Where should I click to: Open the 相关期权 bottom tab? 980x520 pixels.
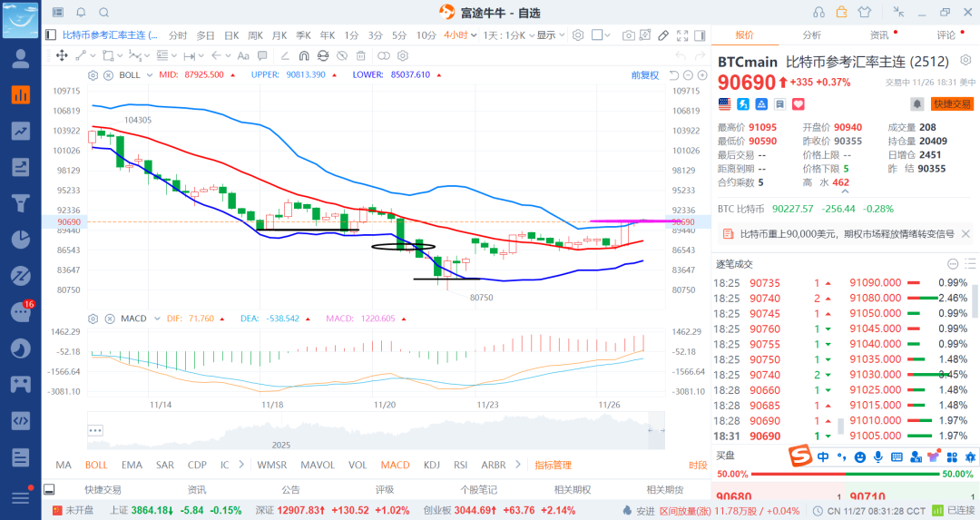pyautogui.click(x=572, y=490)
